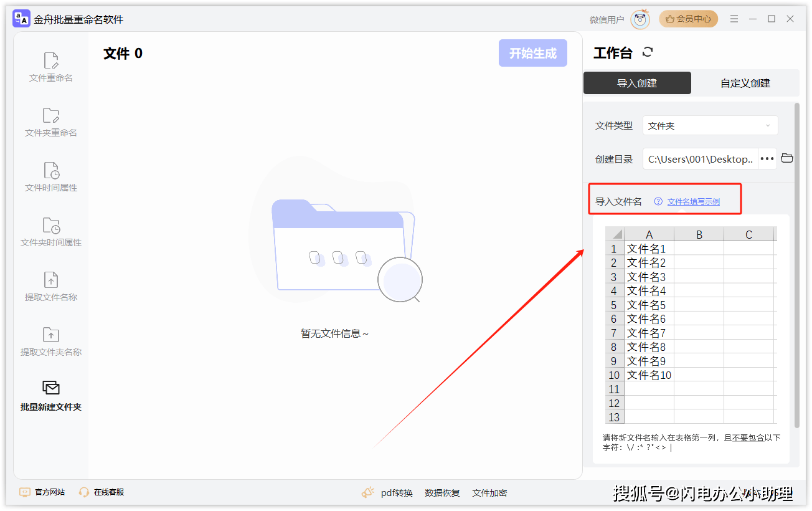Click the 微信用户 label

[x=607, y=20]
